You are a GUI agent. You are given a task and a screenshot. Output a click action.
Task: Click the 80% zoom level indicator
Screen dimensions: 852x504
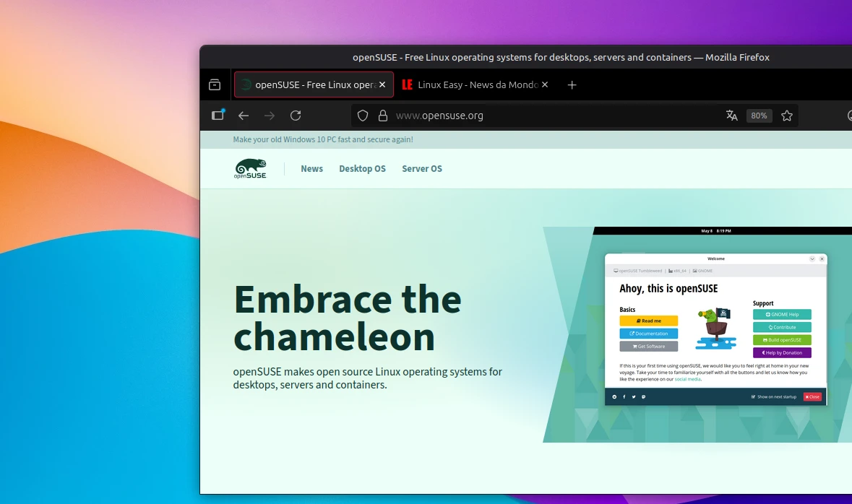pyautogui.click(x=759, y=116)
